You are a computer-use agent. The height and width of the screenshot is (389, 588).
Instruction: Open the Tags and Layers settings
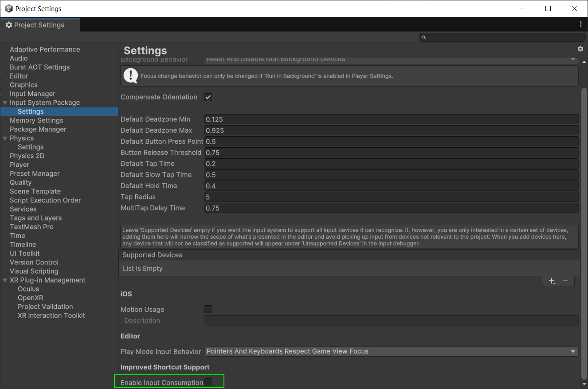point(35,218)
